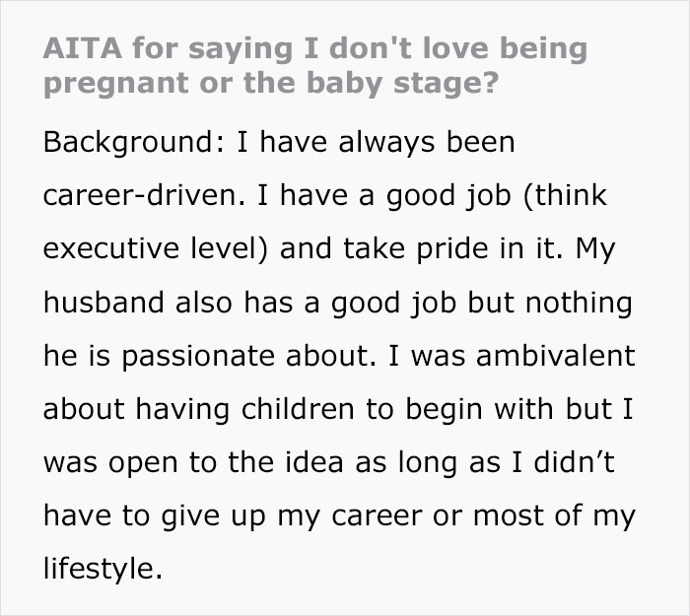Click the word 'AITA' in the title

82,48
